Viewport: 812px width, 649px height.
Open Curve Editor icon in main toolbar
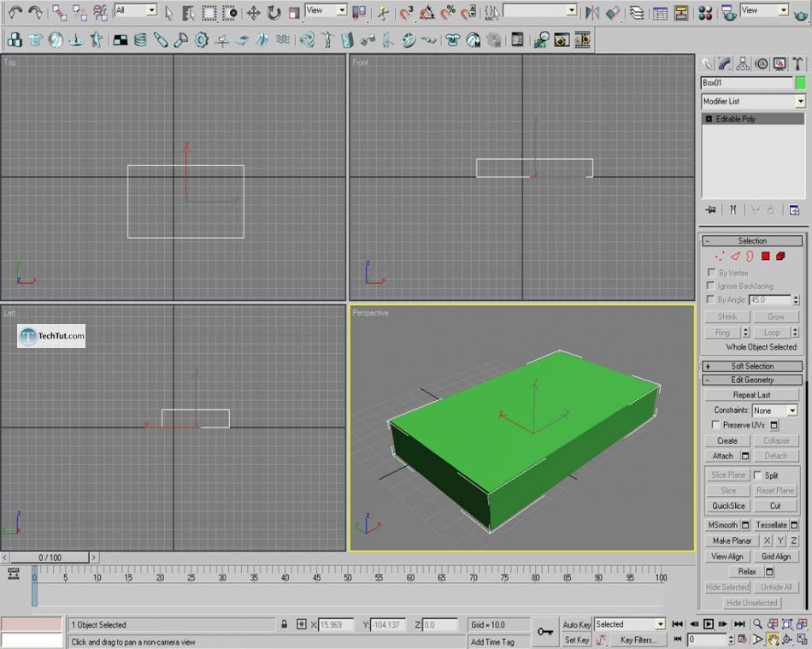[660, 13]
